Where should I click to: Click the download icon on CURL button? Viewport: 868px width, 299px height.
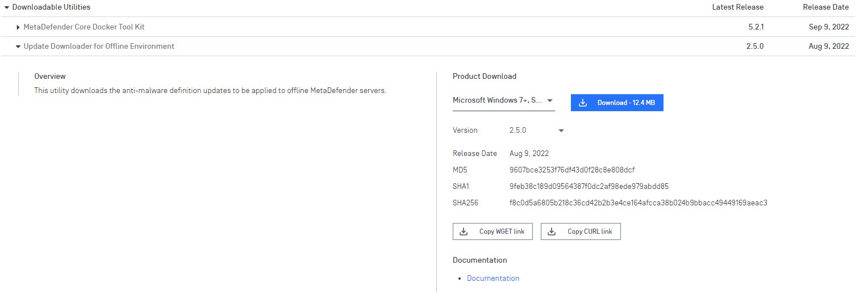552,231
